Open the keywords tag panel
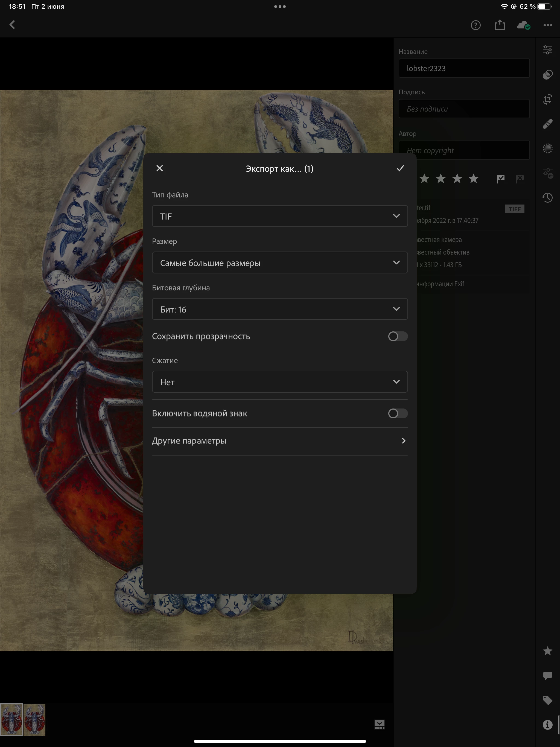Viewport: 560px width, 747px height. tap(547, 700)
